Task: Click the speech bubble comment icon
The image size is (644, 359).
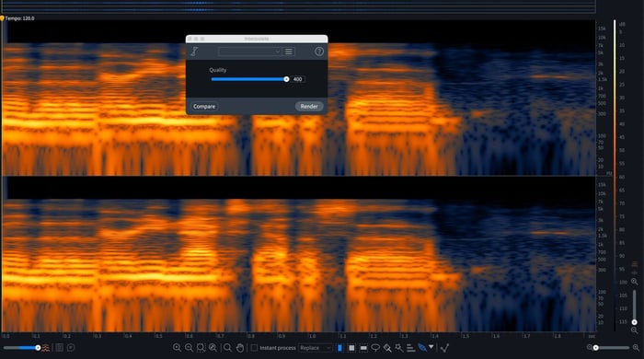Action: point(71,348)
